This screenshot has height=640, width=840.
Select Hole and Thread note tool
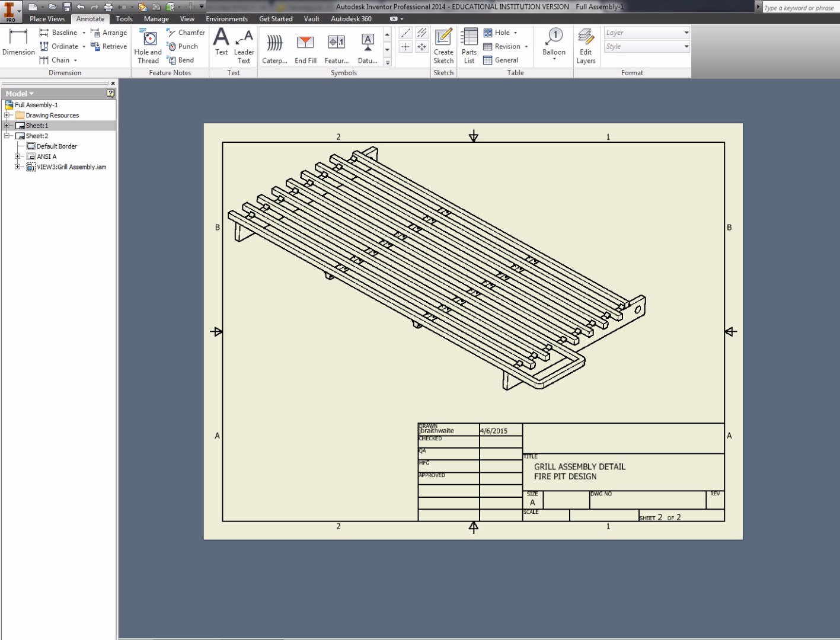coord(148,46)
